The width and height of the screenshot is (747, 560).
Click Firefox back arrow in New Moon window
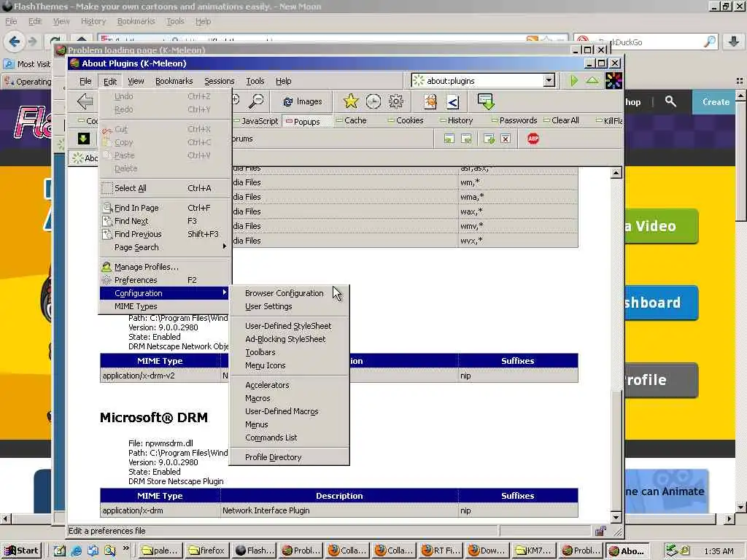click(15, 42)
